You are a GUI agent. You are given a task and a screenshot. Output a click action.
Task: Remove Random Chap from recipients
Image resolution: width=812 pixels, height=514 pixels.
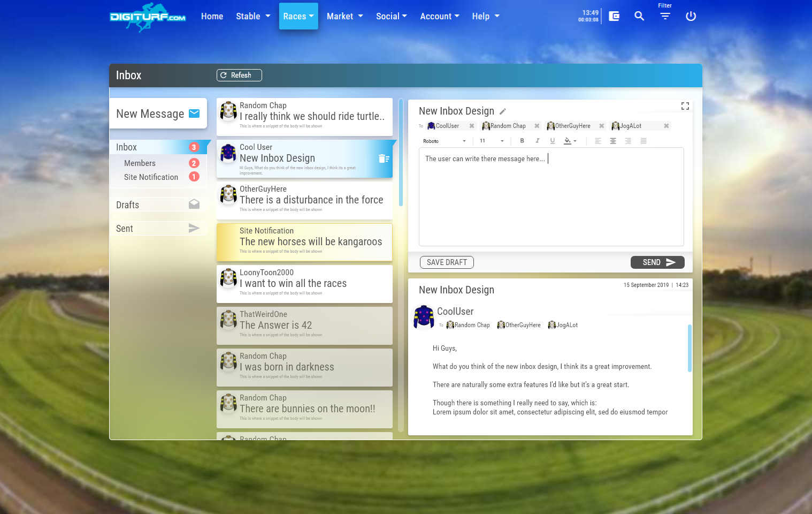click(x=537, y=126)
